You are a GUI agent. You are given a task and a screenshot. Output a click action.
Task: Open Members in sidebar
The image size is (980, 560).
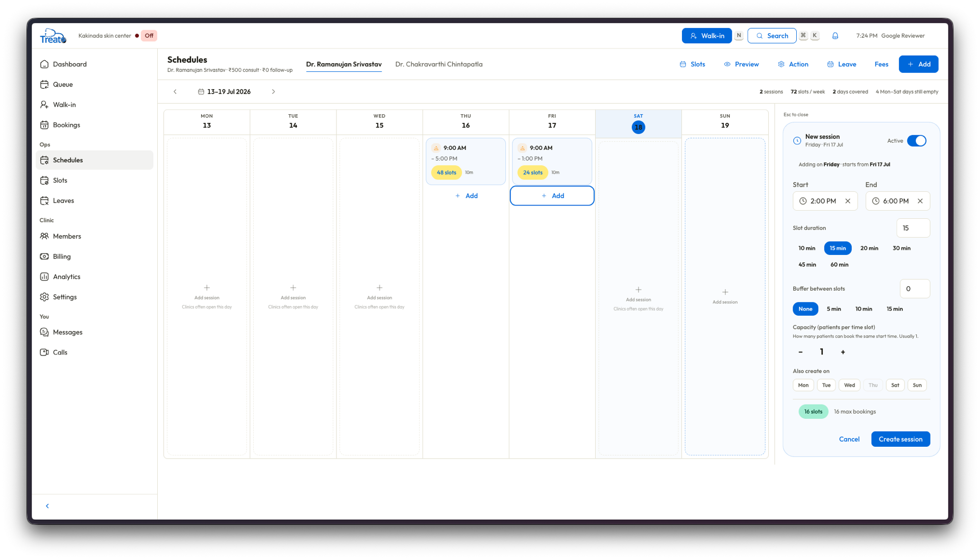coord(94,236)
